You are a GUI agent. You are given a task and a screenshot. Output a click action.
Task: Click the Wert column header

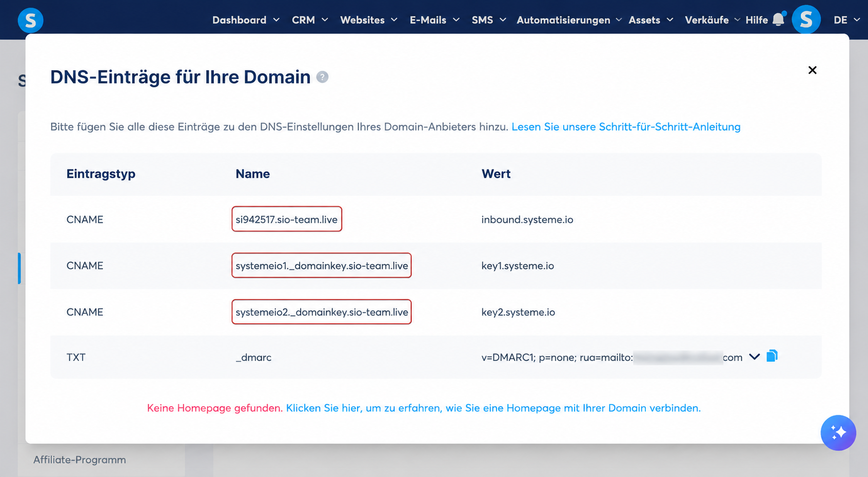[496, 174]
